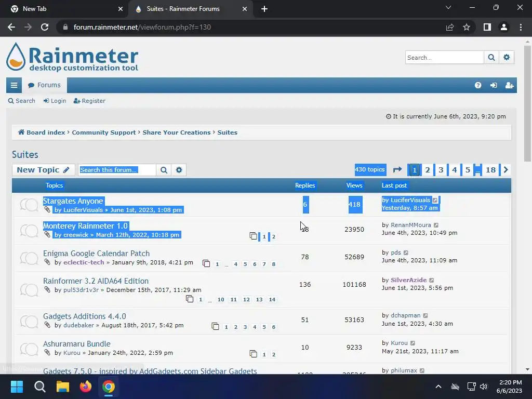This screenshot has height=399, width=532.
Task: Open taskbar clock showing 2:20 PM
Action: coord(509,387)
